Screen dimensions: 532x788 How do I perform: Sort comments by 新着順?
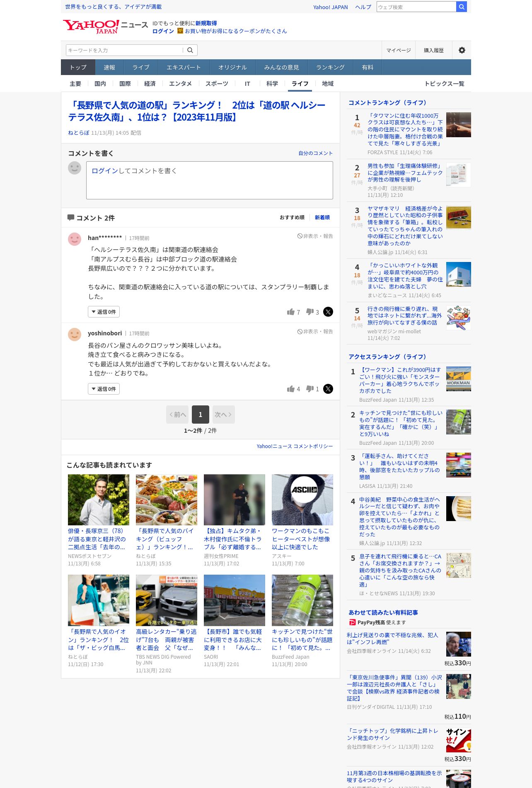[x=322, y=218]
